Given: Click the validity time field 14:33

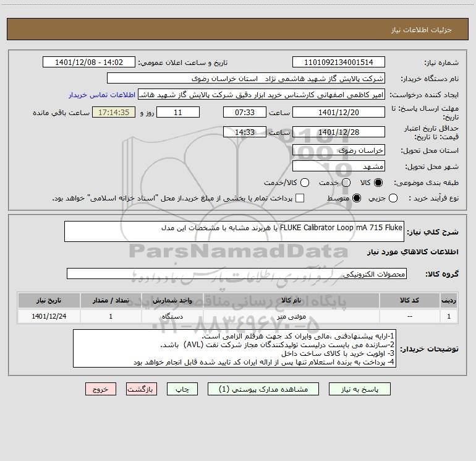Looking at the screenshot, I should coord(245,132).
